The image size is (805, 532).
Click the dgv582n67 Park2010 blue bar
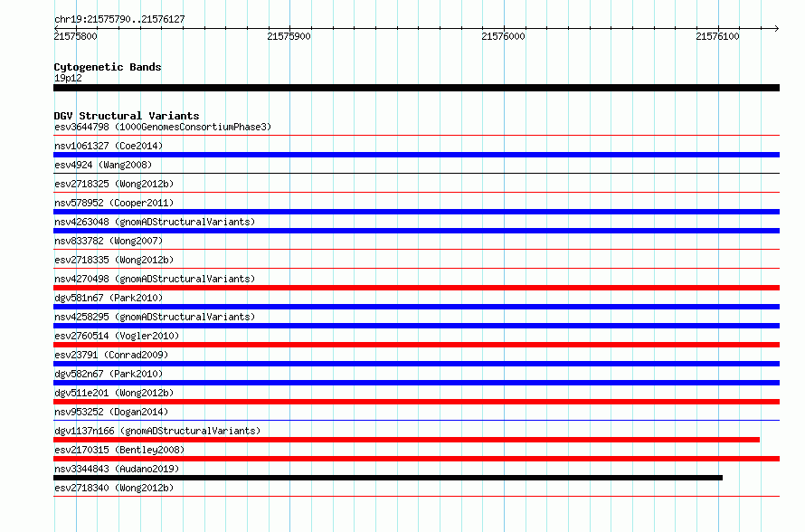click(x=416, y=383)
